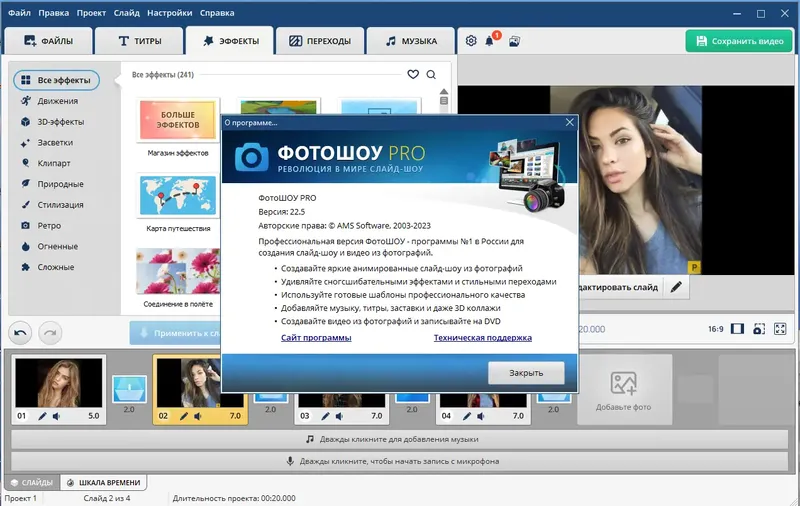Select the 3D-эффекты category
This screenshot has height=506, width=800.
[53, 122]
